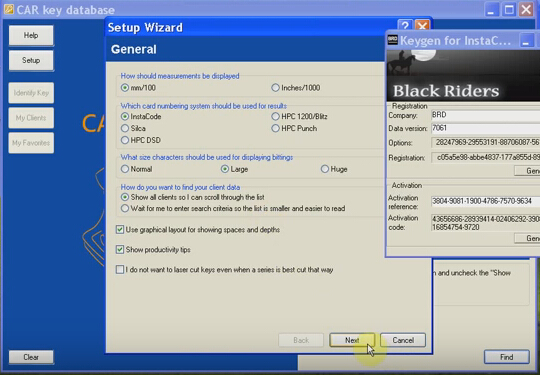Screen dimensions: 540x375
Task: Click the CAR key database title bar icon
Action: point(9,9)
